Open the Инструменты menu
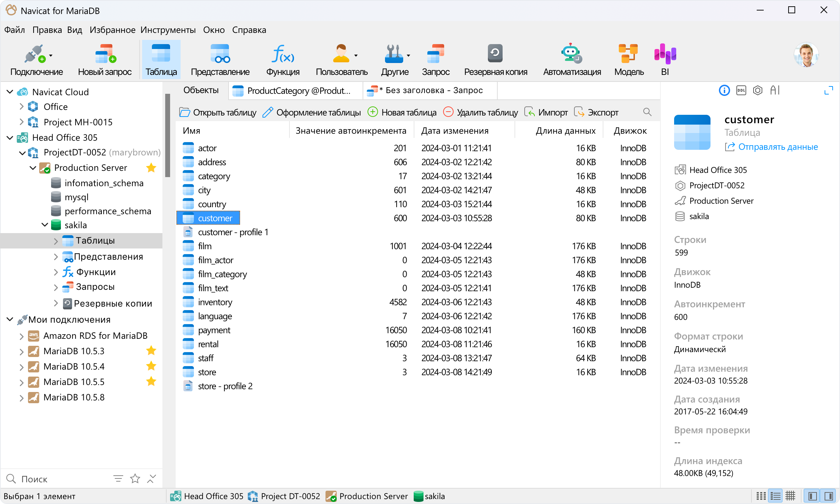The width and height of the screenshot is (840, 504). tap(168, 30)
